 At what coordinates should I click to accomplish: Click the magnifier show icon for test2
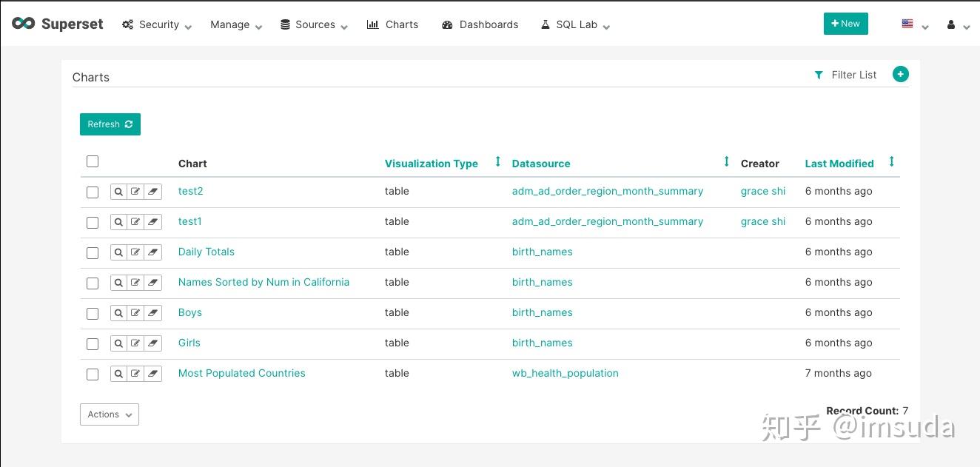(118, 192)
